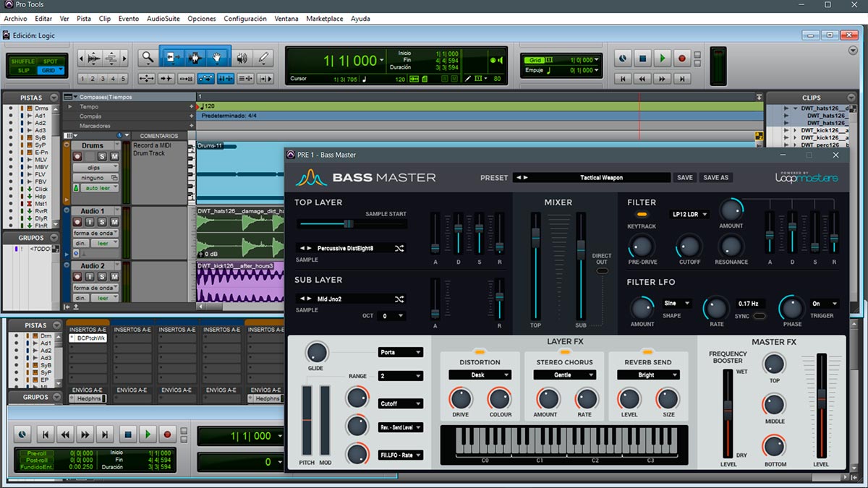Viewport: 868px width, 488px height.
Task: Click the Record button in the top transport
Action: [x=681, y=58]
